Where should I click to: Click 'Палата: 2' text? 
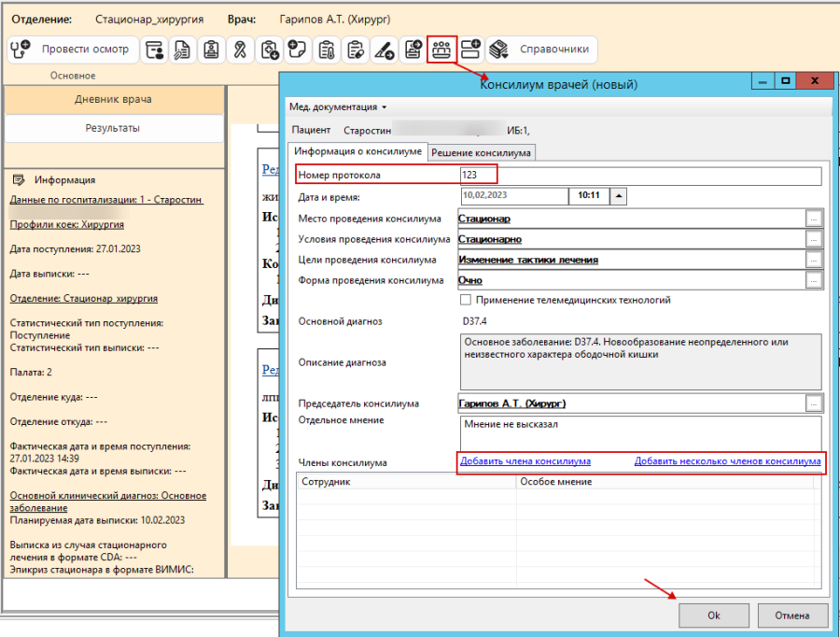[x=31, y=372]
